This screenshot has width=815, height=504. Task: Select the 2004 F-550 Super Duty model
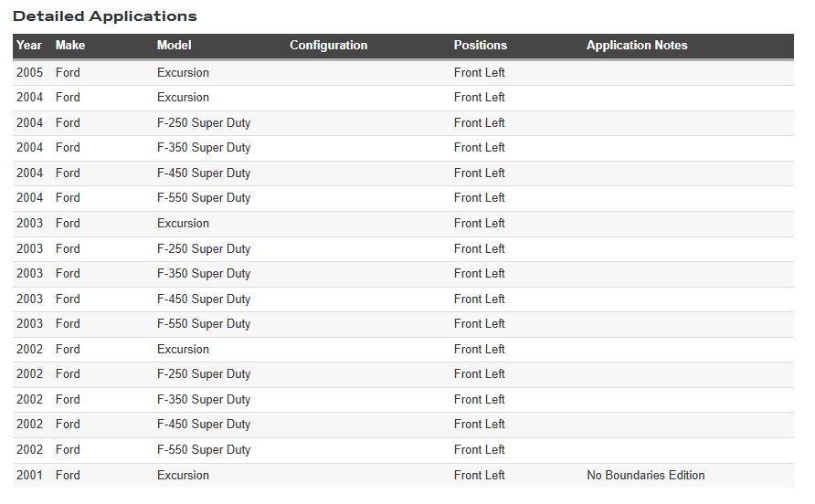click(x=204, y=198)
